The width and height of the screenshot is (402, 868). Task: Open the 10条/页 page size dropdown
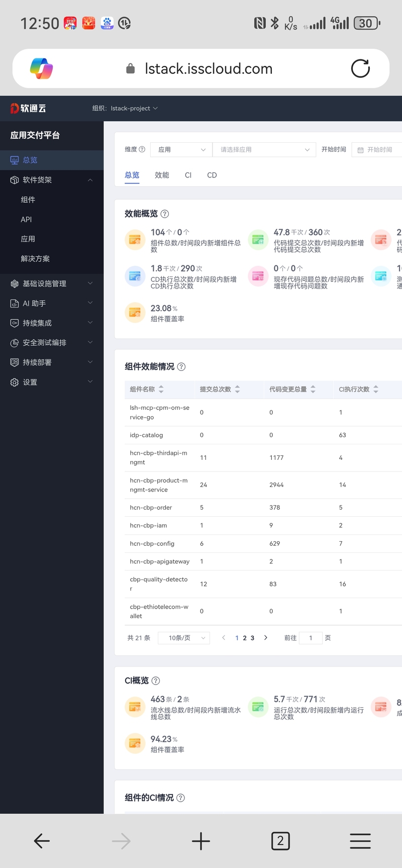click(183, 638)
